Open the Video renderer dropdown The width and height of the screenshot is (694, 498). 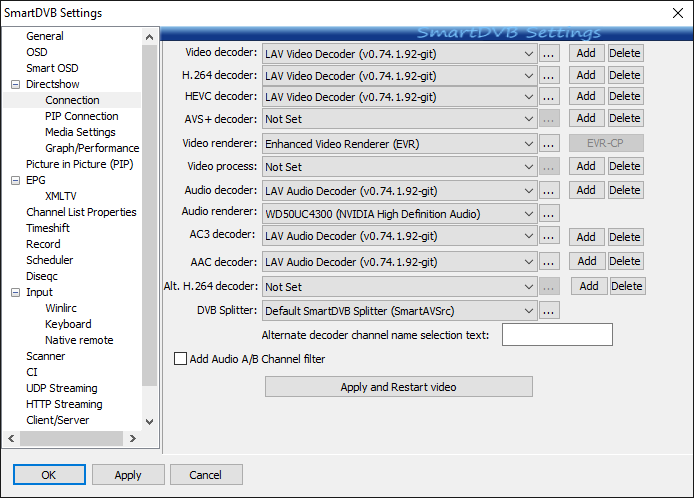pyautogui.click(x=400, y=144)
